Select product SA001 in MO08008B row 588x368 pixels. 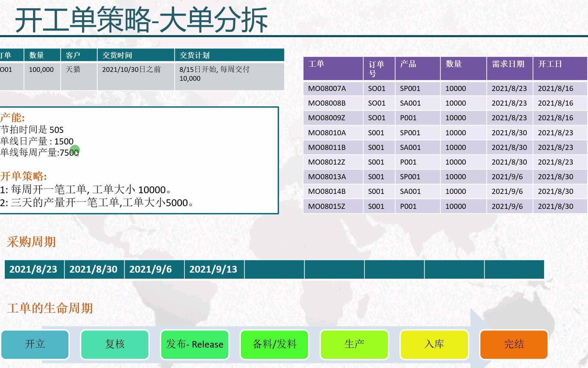[x=418, y=103]
